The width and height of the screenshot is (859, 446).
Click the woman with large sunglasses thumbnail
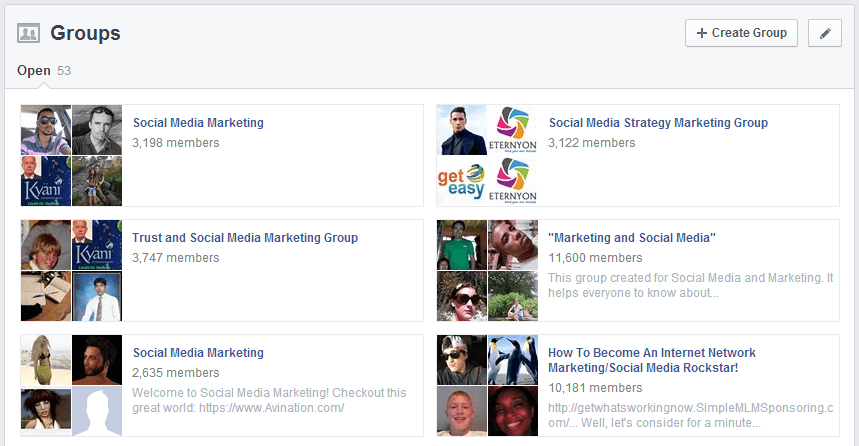point(462,296)
